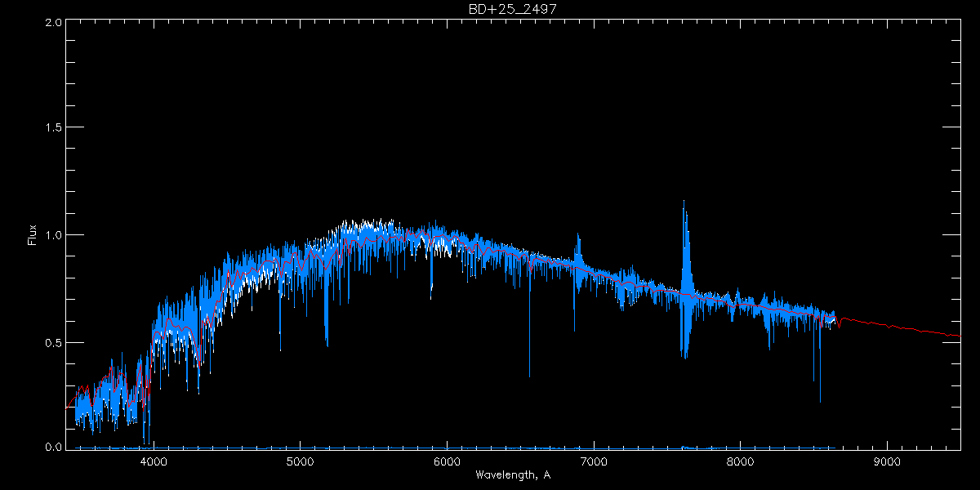Select the 1.5 flux tick label

(54, 128)
